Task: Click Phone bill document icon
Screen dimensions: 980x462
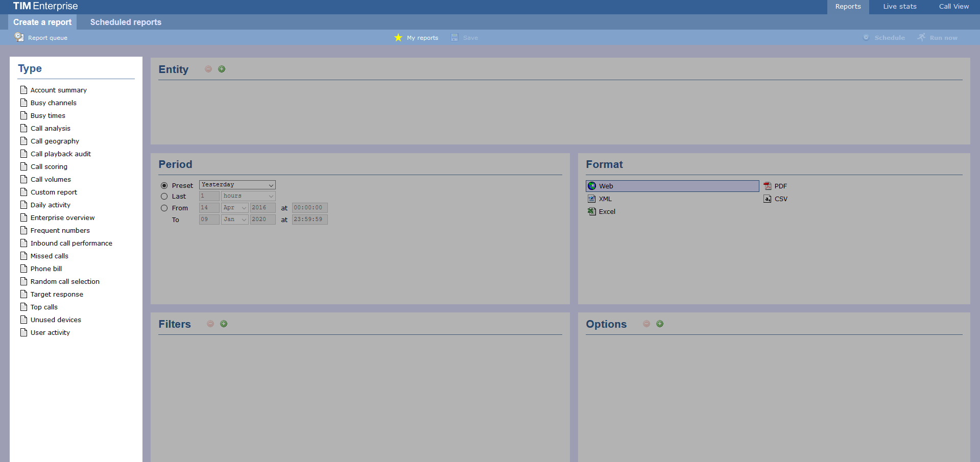Action: pyautogui.click(x=23, y=269)
